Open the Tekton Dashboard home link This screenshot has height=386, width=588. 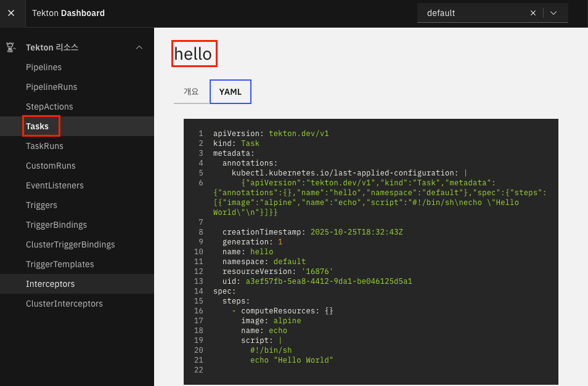click(68, 13)
